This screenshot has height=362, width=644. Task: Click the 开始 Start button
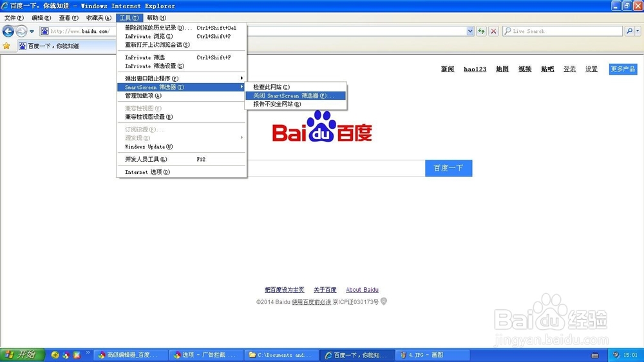(x=22, y=355)
